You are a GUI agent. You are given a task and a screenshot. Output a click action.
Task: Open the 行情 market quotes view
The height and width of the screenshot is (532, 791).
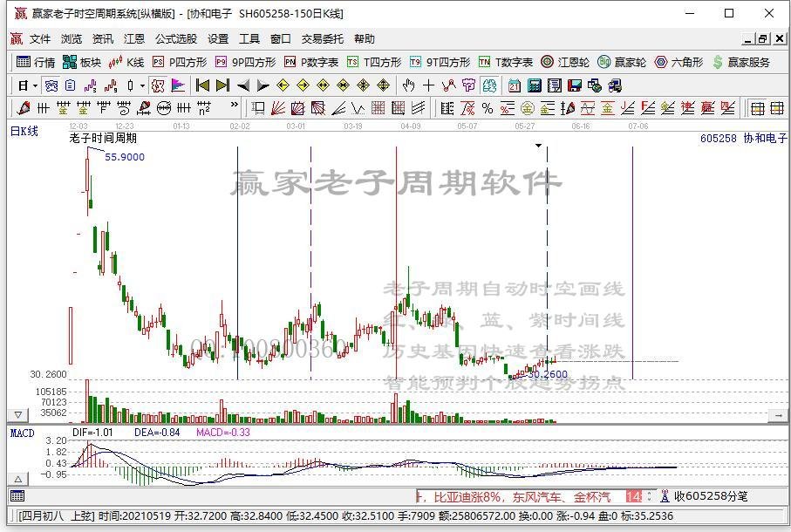point(35,62)
